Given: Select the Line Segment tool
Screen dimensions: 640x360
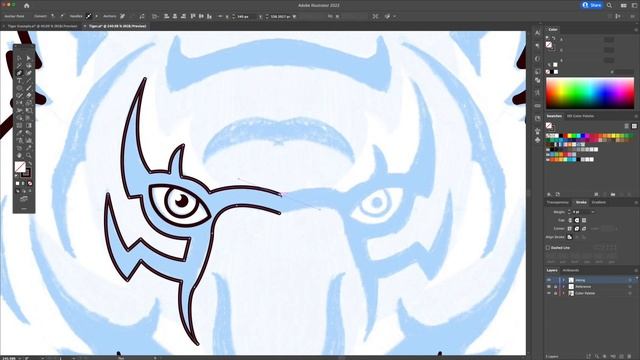Looking at the screenshot, I should 29,81.
